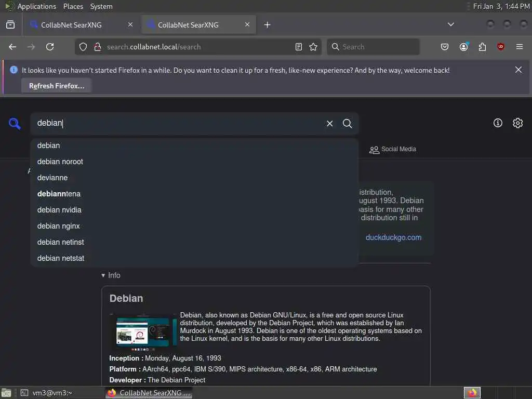Open the Pocket save icon
This screenshot has width=532, height=399.
tap(445, 47)
